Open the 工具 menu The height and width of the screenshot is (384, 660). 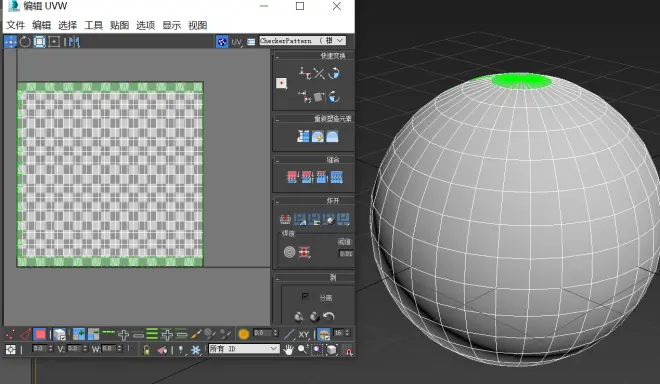point(93,25)
